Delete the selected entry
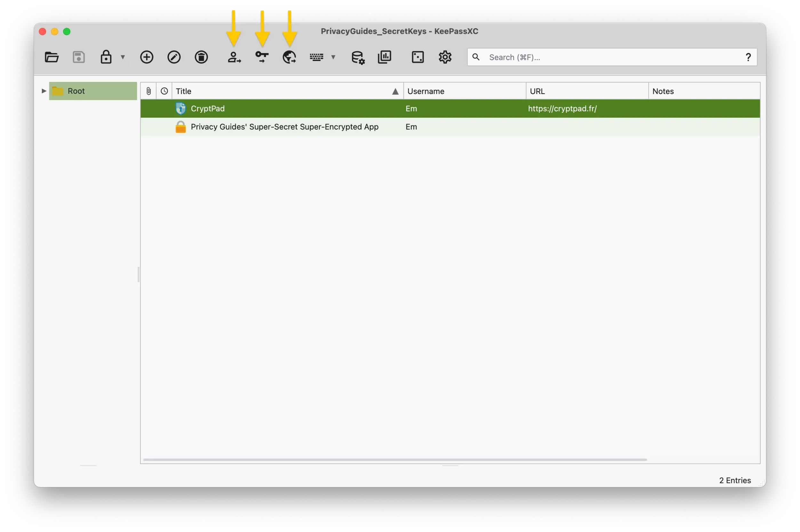 click(x=201, y=57)
